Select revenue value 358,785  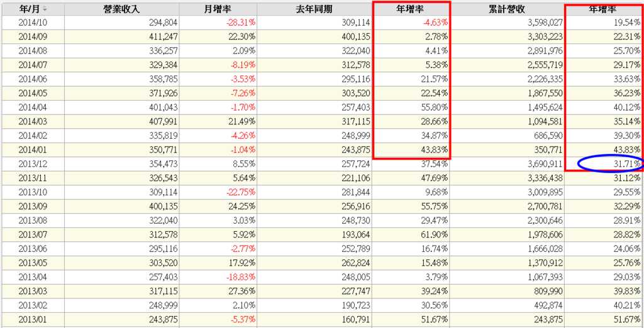click(x=164, y=79)
